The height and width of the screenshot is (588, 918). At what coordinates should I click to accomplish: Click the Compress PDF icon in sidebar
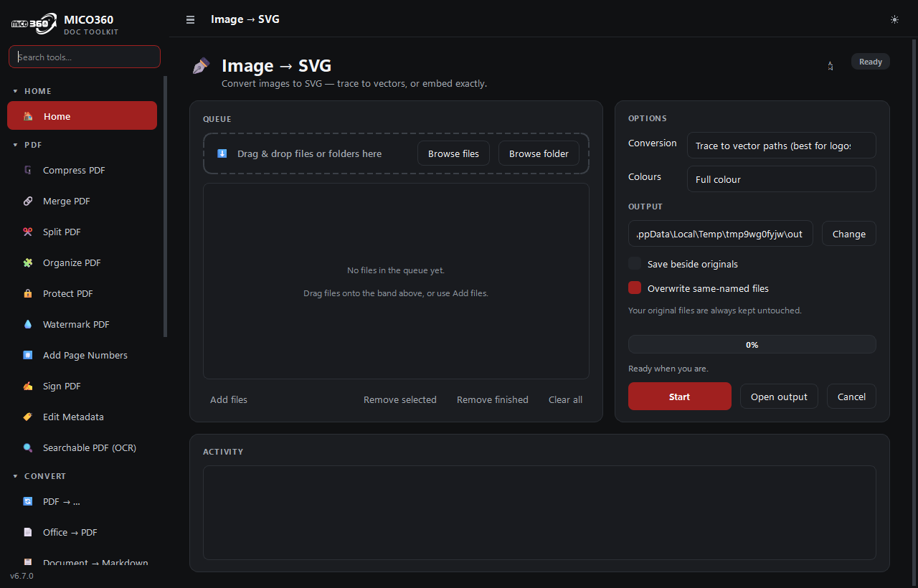(x=28, y=171)
